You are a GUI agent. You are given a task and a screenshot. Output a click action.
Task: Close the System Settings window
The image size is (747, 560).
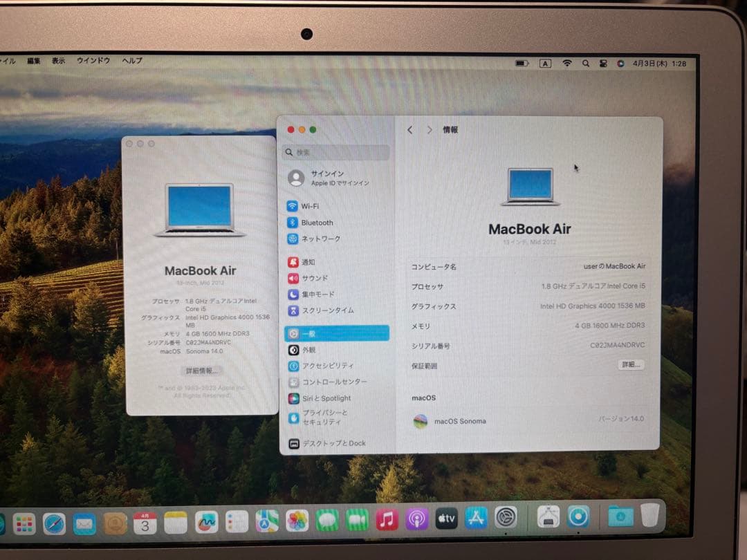pos(291,129)
